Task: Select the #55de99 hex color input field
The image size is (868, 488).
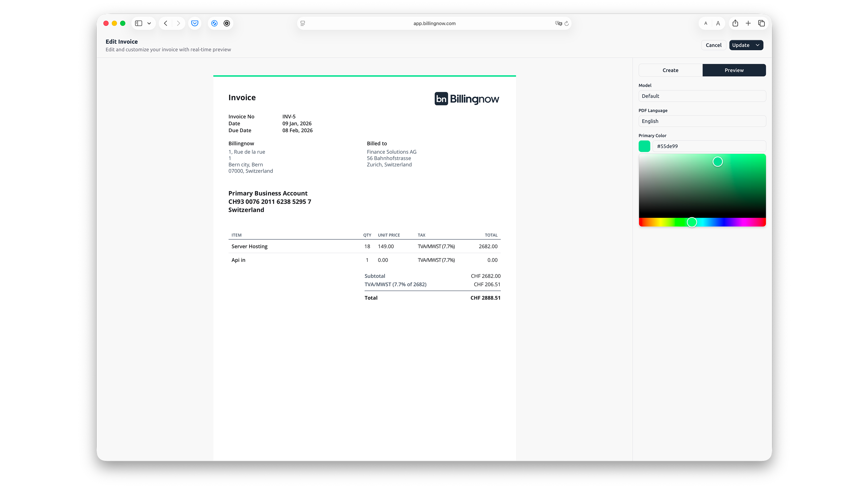Action: point(709,146)
